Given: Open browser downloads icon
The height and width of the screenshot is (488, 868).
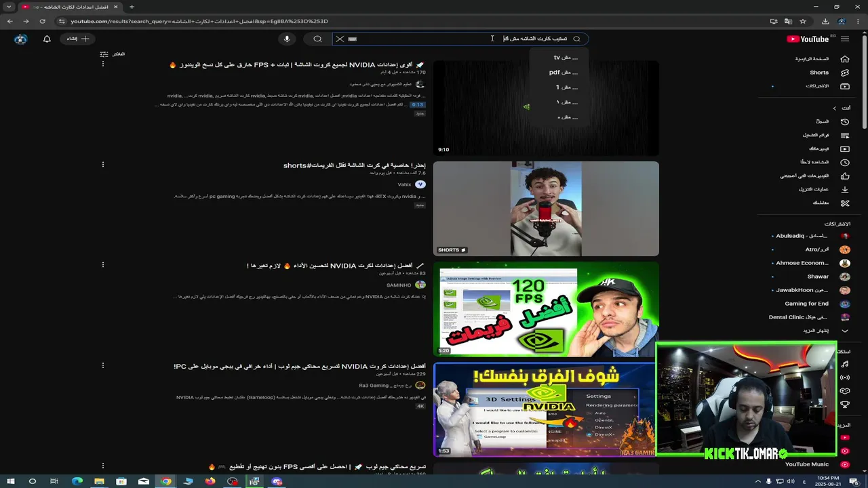Looking at the screenshot, I should point(825,21).
